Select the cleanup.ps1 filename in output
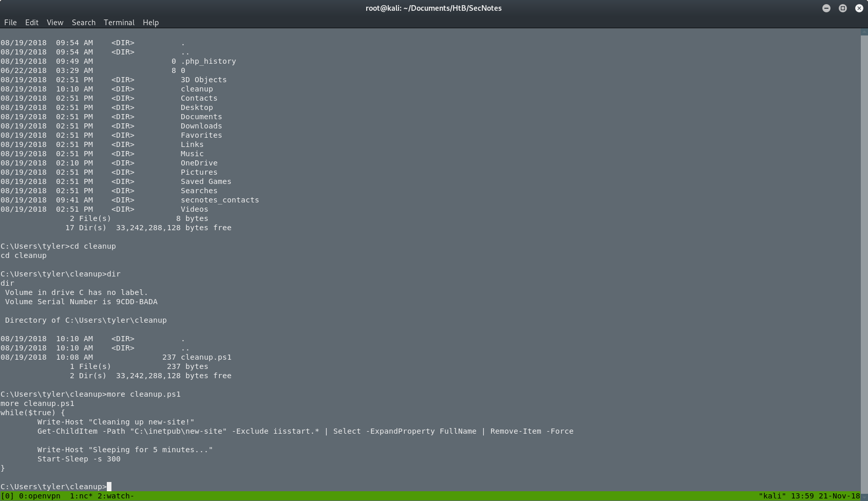 (x=206, y=357)
